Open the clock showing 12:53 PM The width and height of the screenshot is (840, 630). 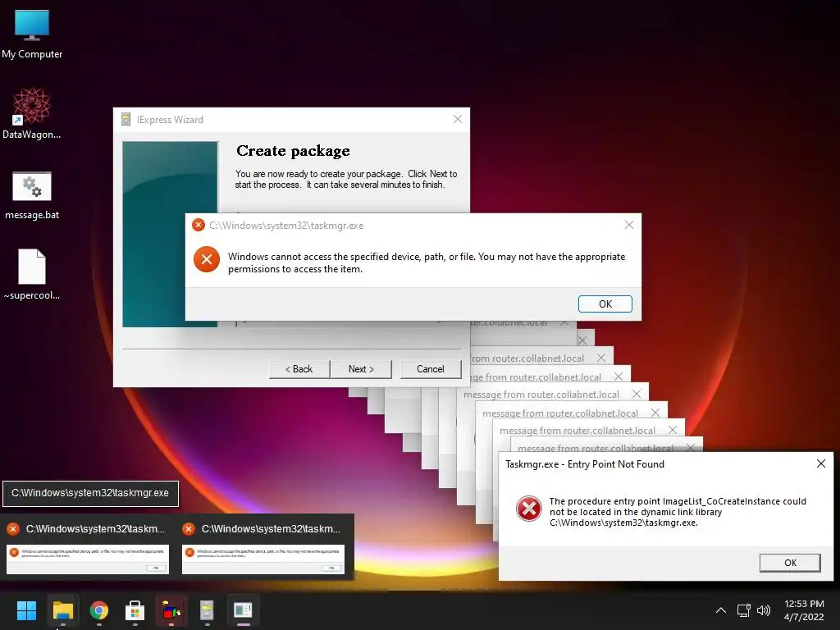coord(804,610)
